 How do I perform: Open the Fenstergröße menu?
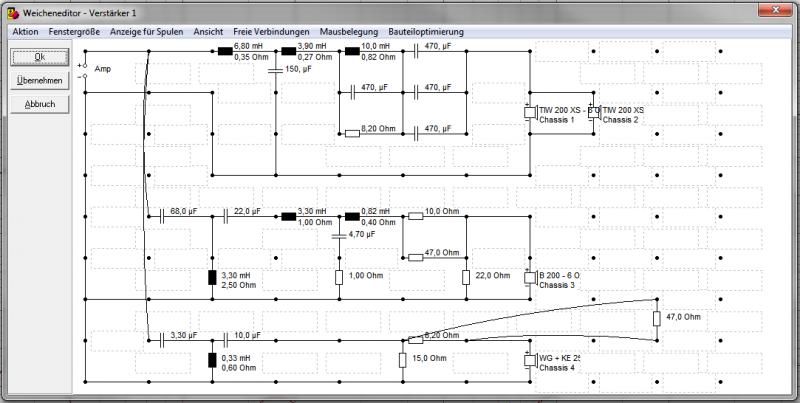click(74, 32)
